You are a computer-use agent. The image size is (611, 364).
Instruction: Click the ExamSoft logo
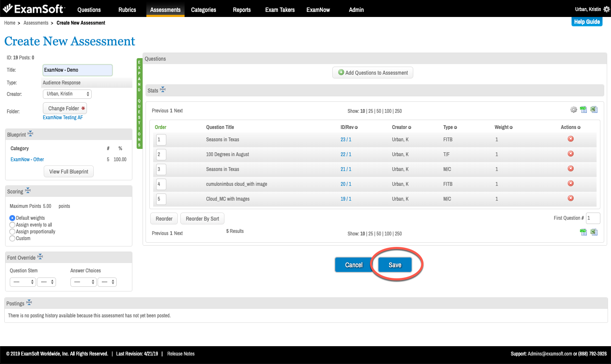tap(34, 8)
